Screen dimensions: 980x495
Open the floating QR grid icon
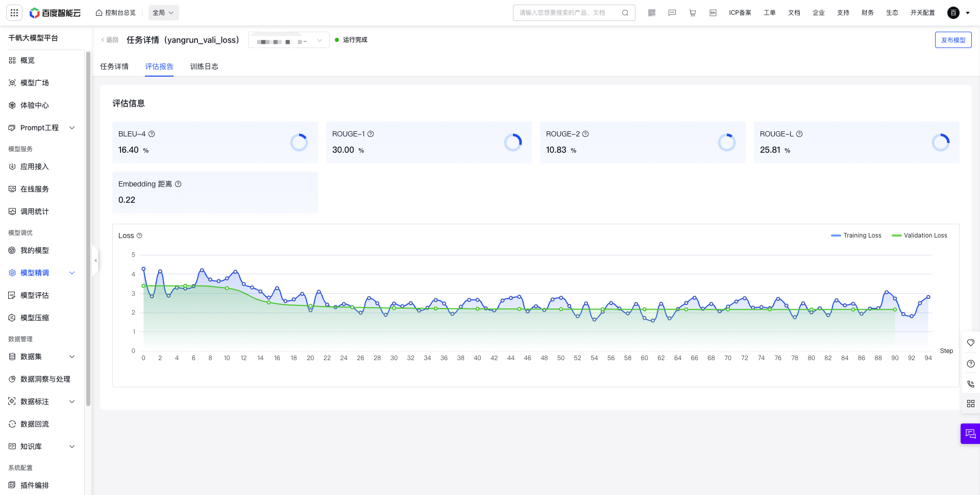pos(971,404)
